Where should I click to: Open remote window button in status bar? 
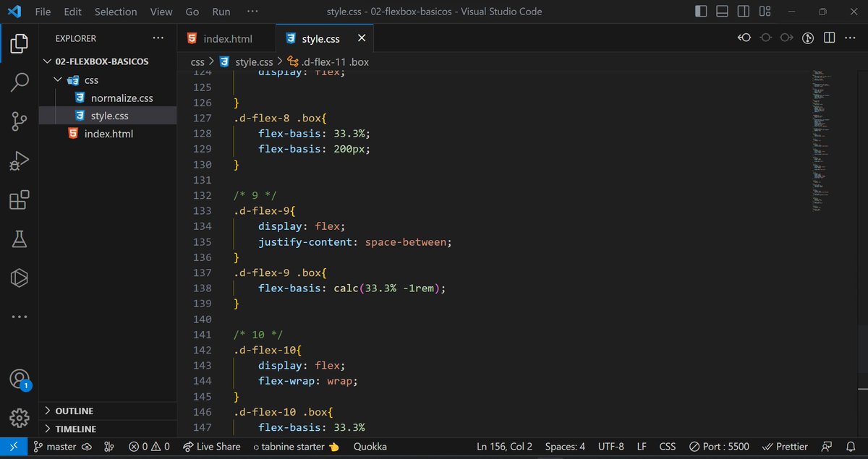pyautogui.click(x=14, y=447)
